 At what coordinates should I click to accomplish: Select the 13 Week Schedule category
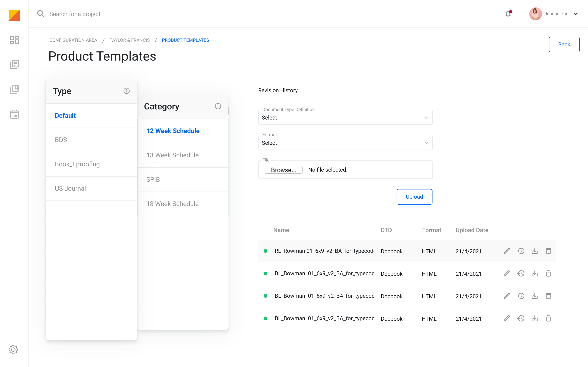pyautogui.click(x=172, y=155)
